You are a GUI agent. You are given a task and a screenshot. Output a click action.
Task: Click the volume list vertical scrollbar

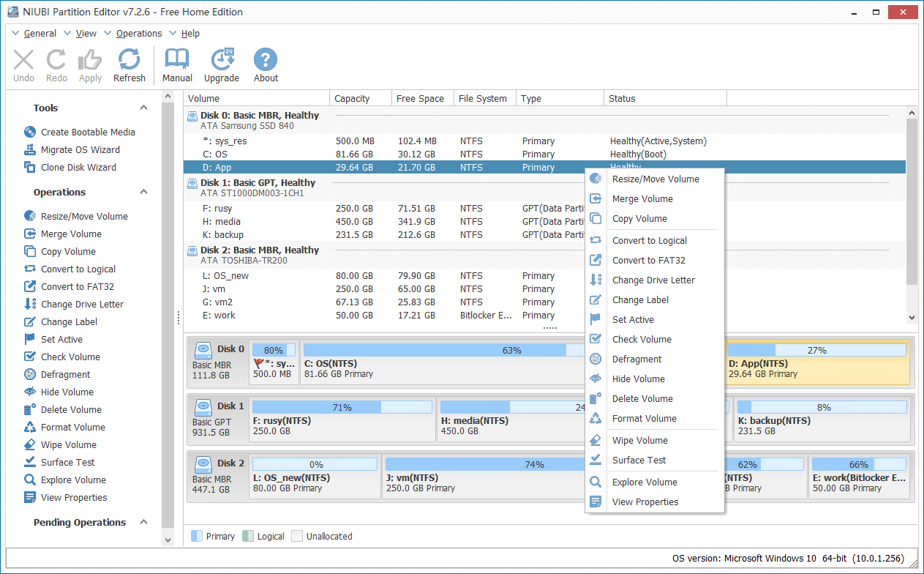911,201
